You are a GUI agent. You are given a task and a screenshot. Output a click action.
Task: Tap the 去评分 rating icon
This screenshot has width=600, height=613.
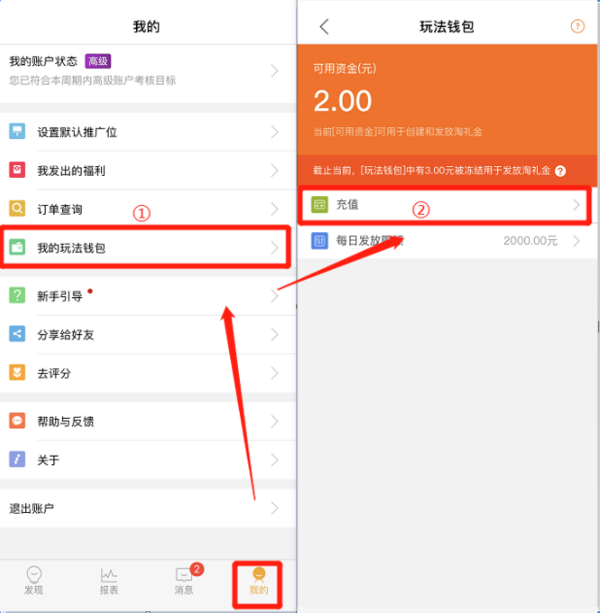tap(17, 373)
